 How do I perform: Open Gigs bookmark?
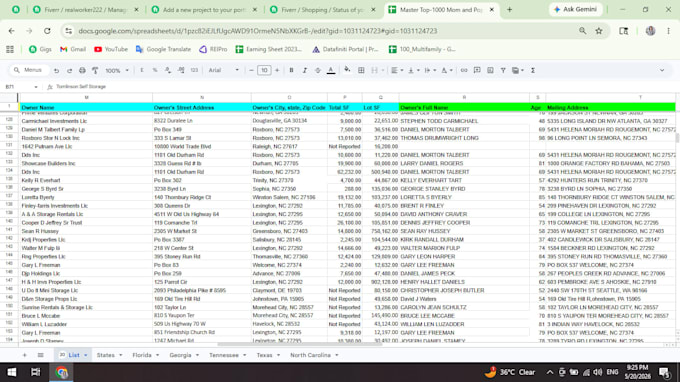coord(40,49)
